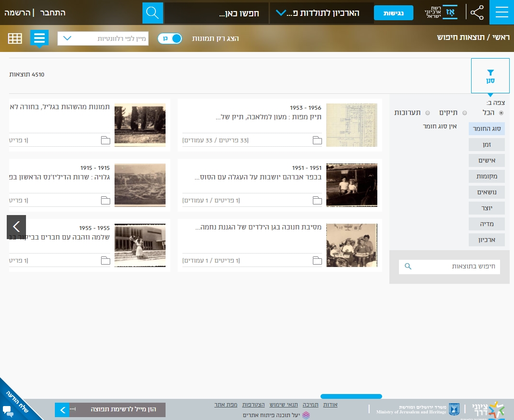
Task: Open the hamburger main menu
Action: point(501,13)
